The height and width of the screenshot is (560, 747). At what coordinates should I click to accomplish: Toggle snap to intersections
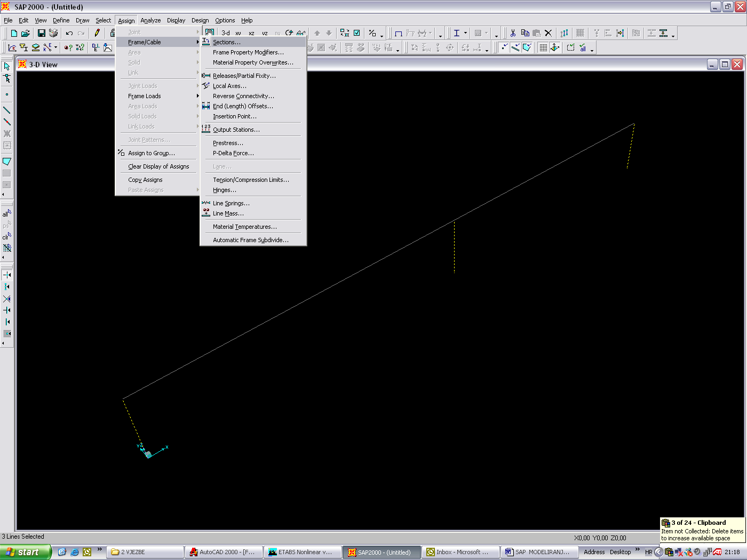click(x=7, y=298)
